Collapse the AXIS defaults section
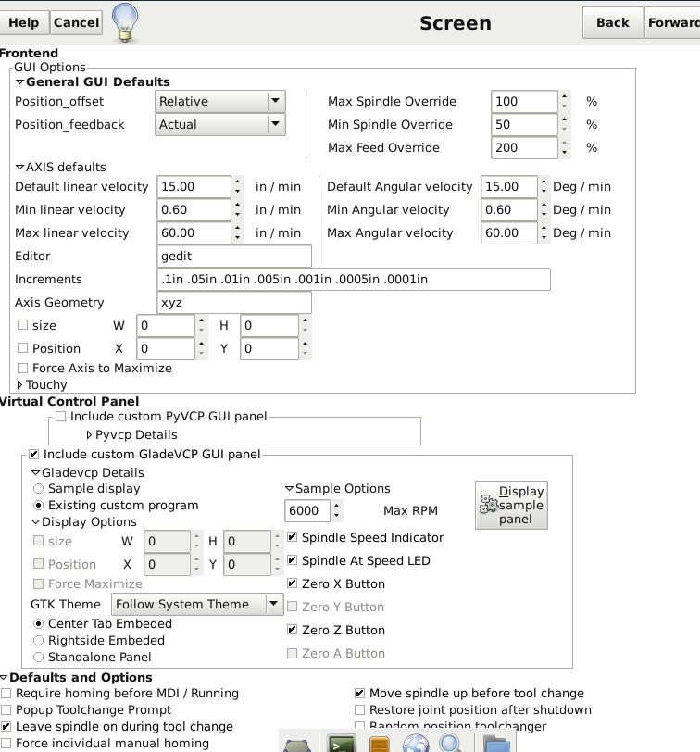700x752 pixels. pos(20,167)
